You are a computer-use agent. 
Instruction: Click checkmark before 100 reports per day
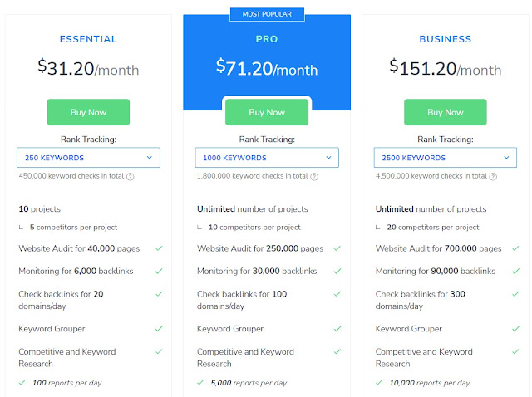point(22,382)
